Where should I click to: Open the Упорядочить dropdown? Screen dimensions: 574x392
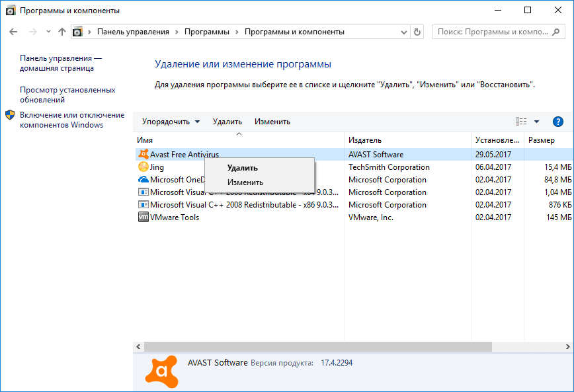(171, 122)
